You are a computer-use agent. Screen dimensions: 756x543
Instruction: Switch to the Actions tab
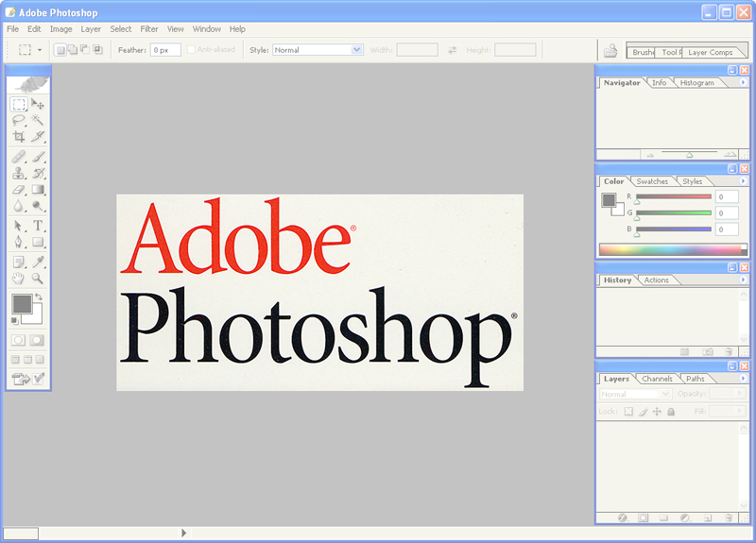pyautogui.click(x=656, y=280)
